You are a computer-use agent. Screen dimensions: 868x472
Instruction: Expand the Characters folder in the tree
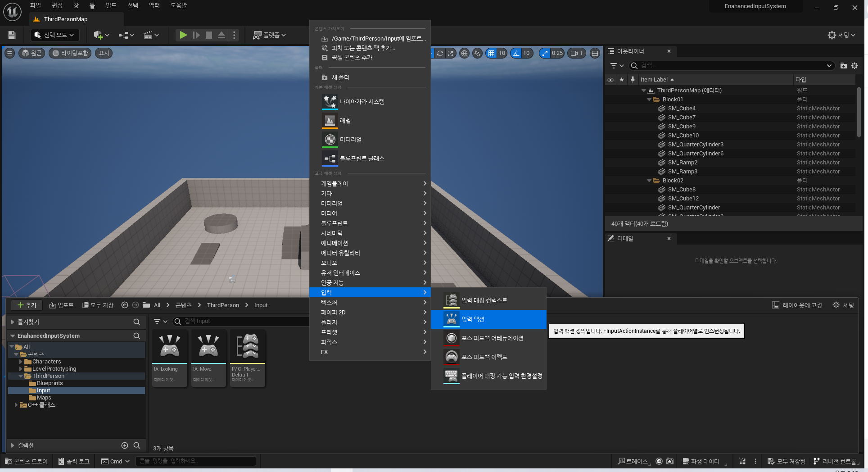tap(21, 362)
